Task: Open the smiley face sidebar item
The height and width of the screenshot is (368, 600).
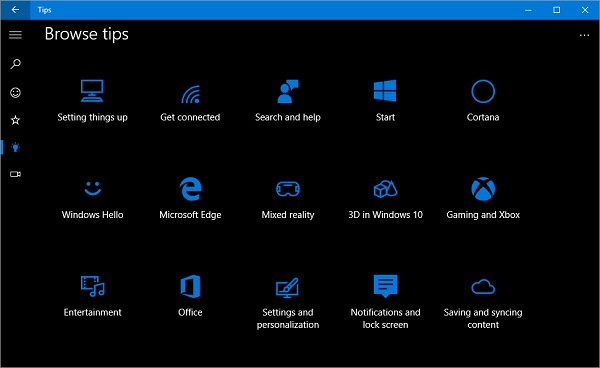Action: (x=15, y=93)
